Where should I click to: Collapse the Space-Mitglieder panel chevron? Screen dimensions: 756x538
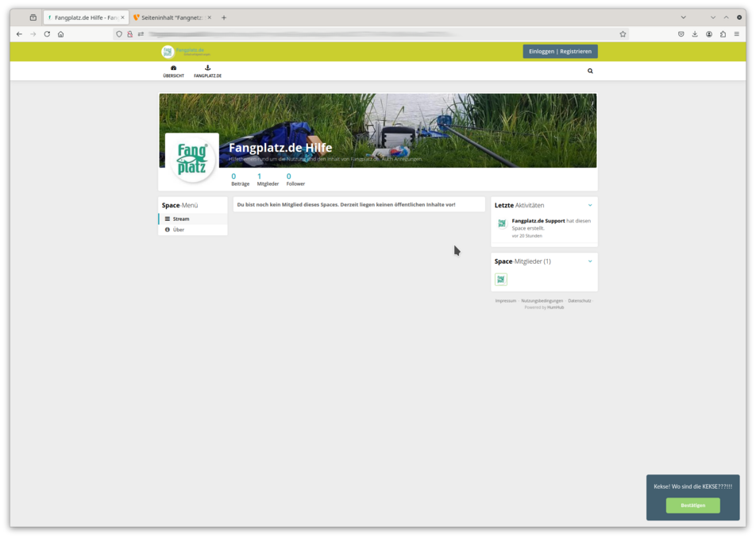coord(590,261)
